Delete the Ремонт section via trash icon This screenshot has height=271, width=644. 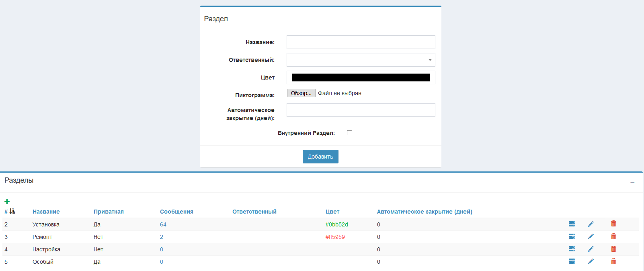613,236
